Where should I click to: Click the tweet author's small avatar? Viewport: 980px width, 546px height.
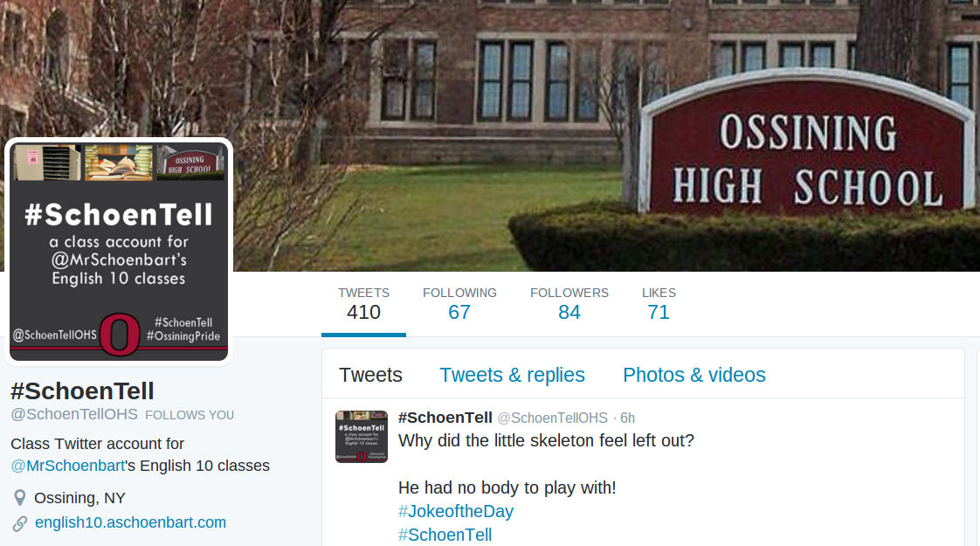pos(362,437)
